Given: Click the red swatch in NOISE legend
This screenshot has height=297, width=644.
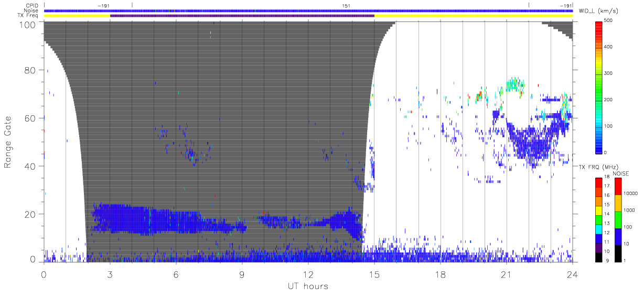Looking at the screenshot, I should coord(618,186).
